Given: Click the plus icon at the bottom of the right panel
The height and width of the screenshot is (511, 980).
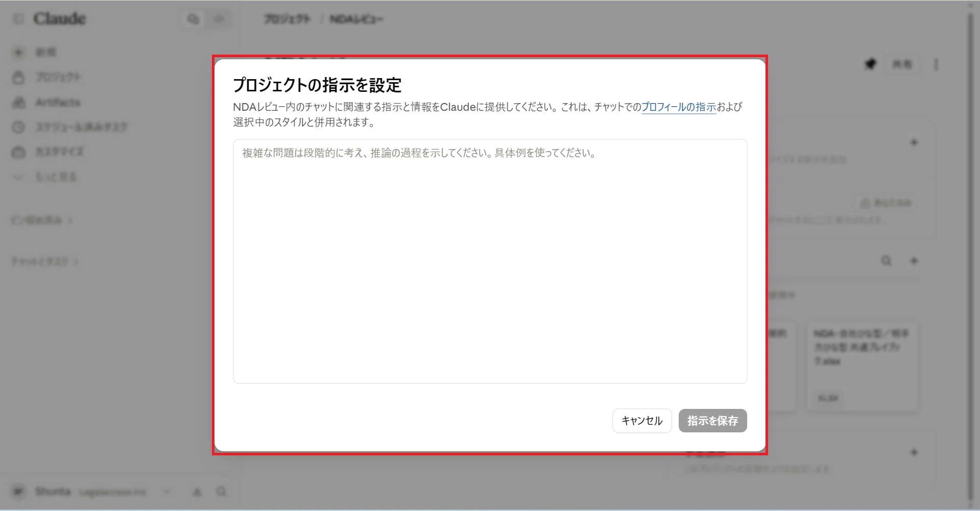Looking at the screenshot, I should click(914, 452).
